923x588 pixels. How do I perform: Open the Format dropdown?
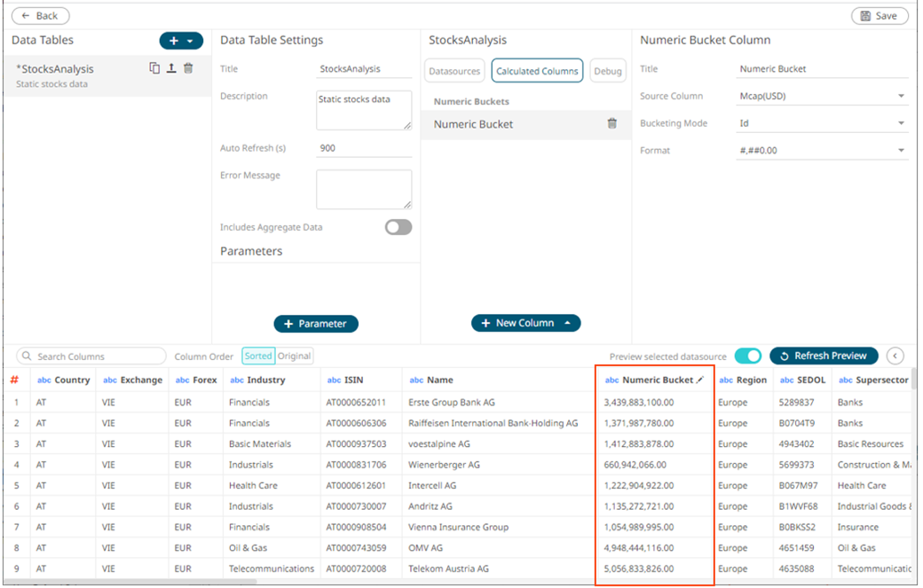click(822, 151)
